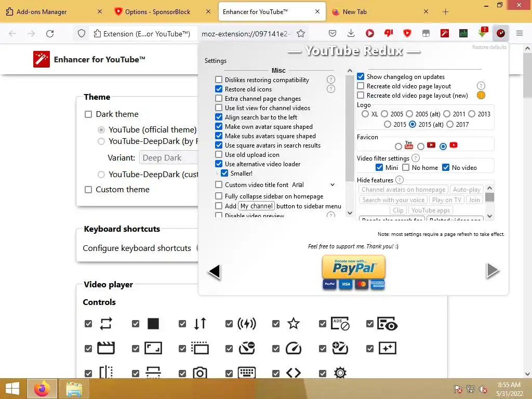Click the up-down arrows control icon
This screenshot has width=532, height=399.
200,324
